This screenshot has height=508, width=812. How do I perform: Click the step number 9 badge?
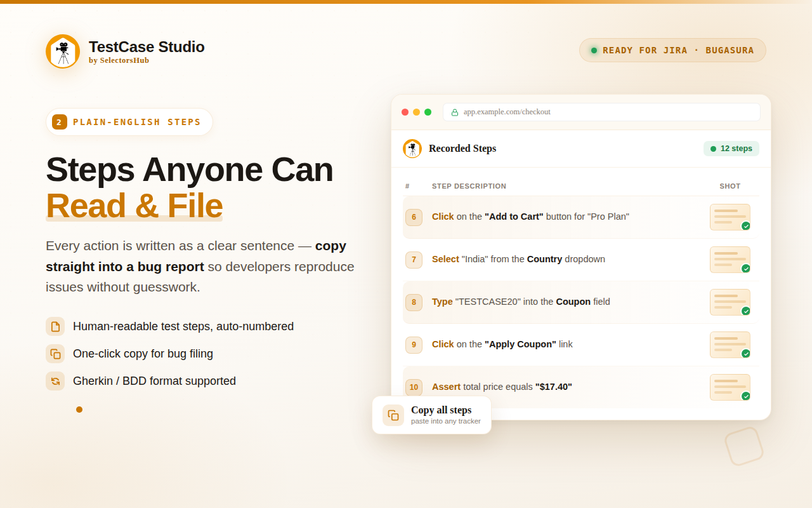pos(414,345)
